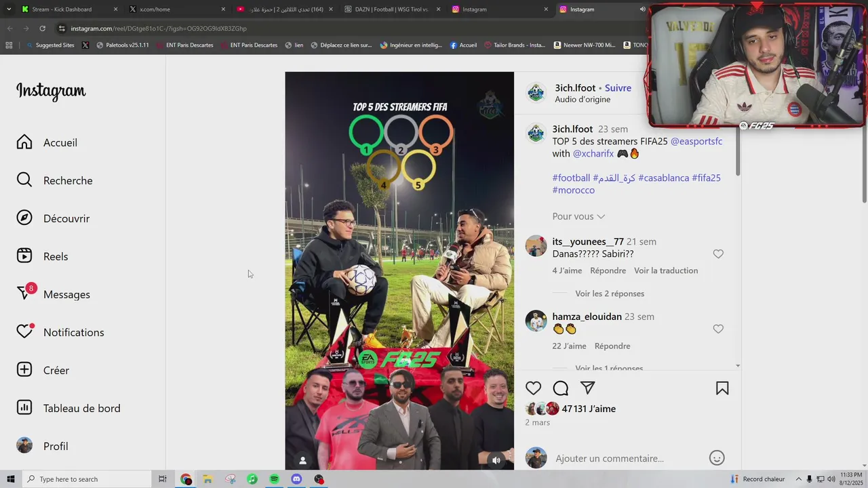Open Discord from the taskbar

pos(296,479)
